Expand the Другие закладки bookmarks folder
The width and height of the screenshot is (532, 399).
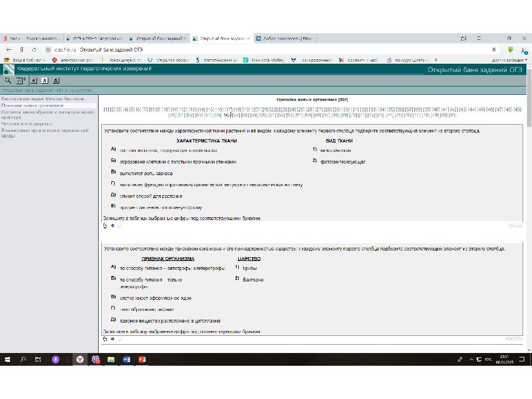(509, 60)
